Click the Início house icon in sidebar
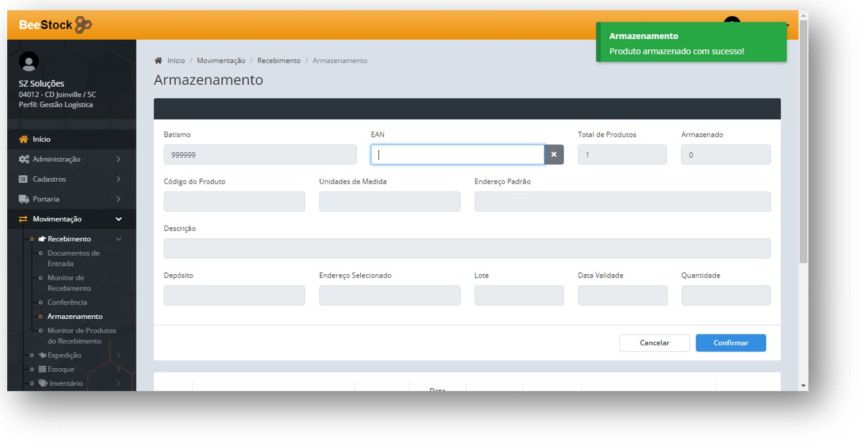This screenshot has height=444, width=868. (x=23, y=140)
